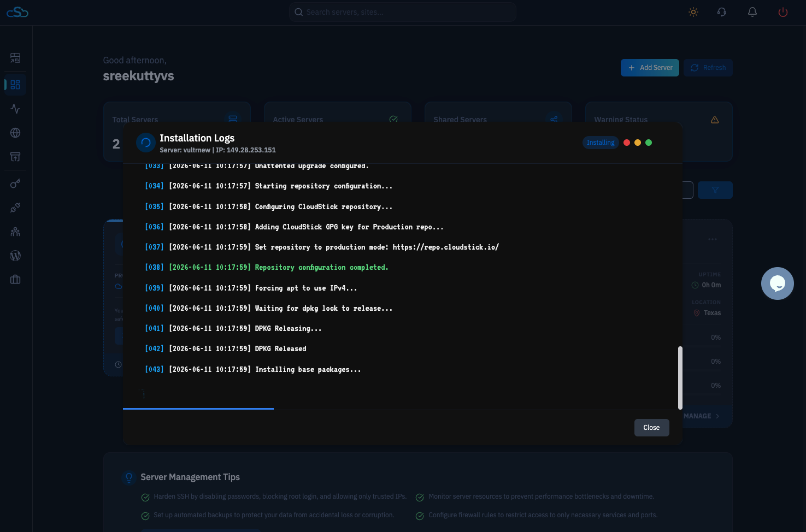Open the dashboard layout sidebar icon
This screenshot has width=806, height=532.
coord(15,58)
